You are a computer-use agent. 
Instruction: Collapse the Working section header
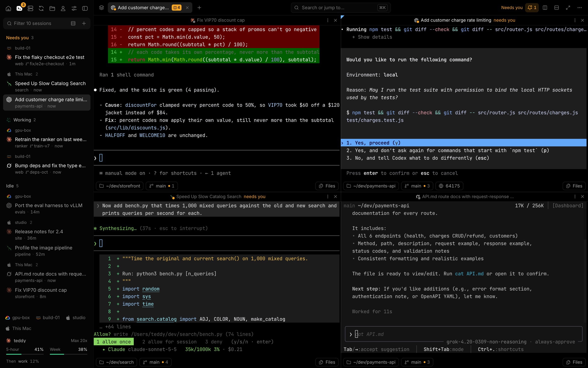click(21, 120)
